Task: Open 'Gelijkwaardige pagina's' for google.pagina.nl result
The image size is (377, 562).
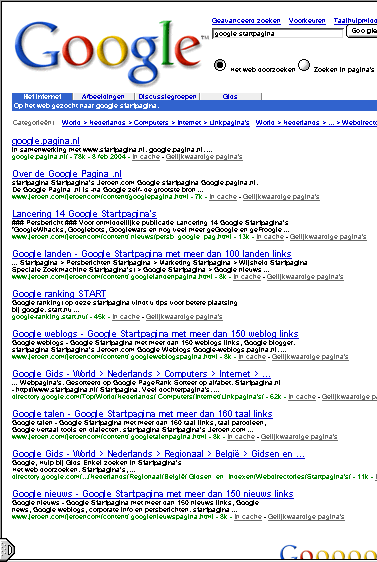Action: 204,157
